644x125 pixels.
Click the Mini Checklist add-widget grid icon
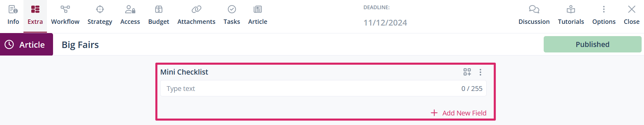pyautogui.click(x=467, y=72)
